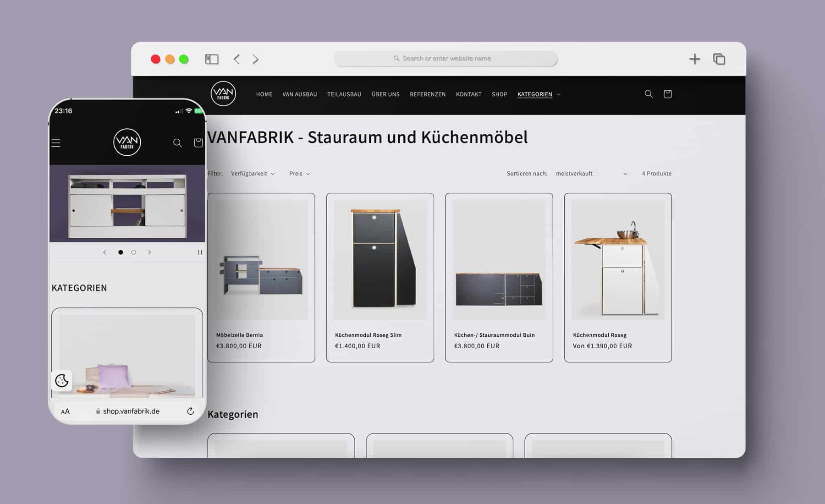The width and height of the screenshot is (825, 504).
Task: Click the next arrow on the phone carousel
Action: tap(149, 252)
